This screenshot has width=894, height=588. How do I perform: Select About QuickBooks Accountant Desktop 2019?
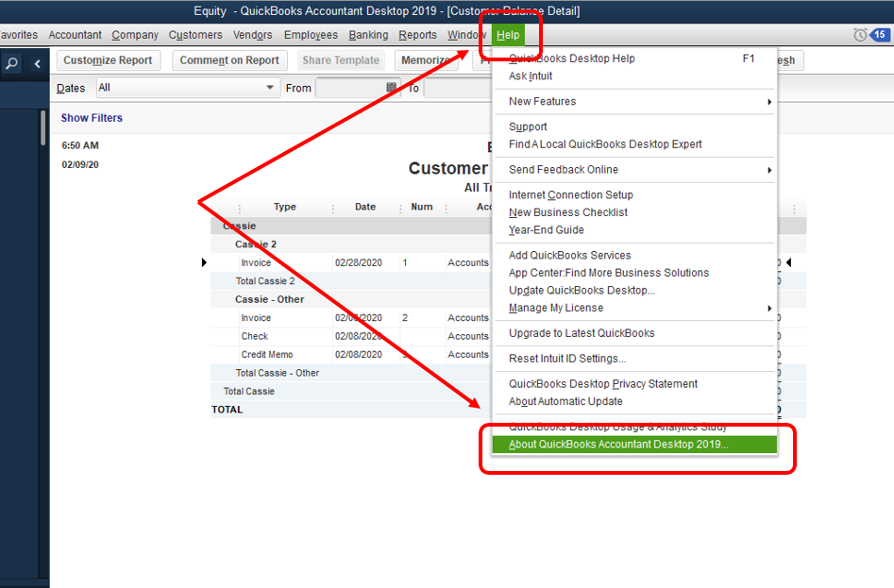(634, 445)
